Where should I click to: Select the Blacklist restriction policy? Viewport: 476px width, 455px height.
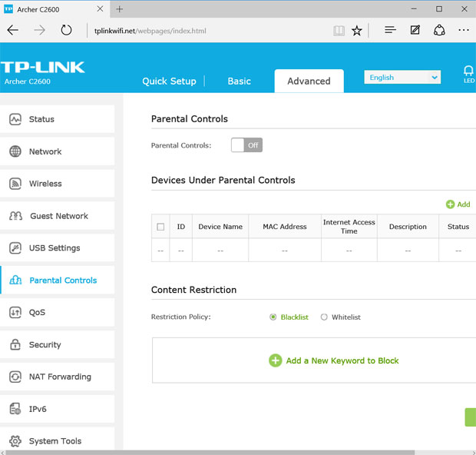click(273, 317)
